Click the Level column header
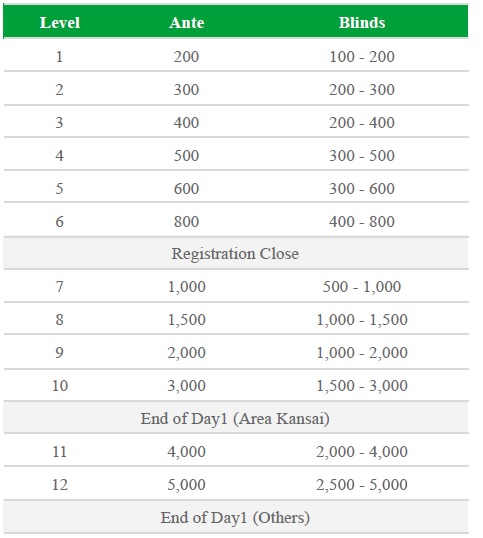Screen dimensions: 483x538 (x=60, y=23)
